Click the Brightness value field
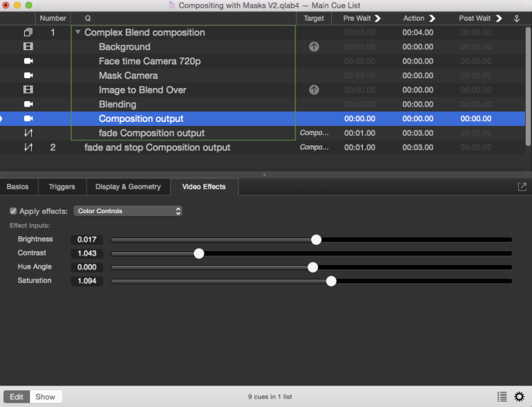Viewport: 532px width, 407px height. 87,239
